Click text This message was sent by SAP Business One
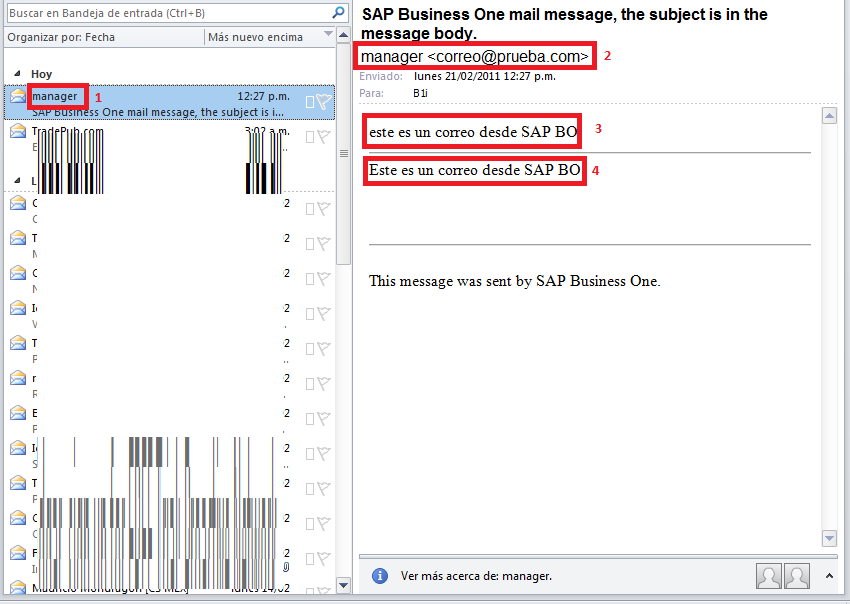Viewport: 850px width, 604px height. pyautogui.click(x=514, y=281)
